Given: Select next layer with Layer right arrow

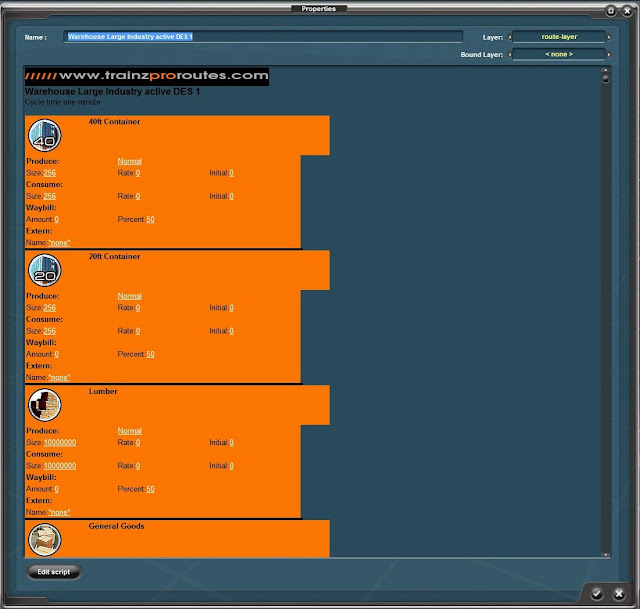Looking at the screenshot, I should (x=609, y=37).
